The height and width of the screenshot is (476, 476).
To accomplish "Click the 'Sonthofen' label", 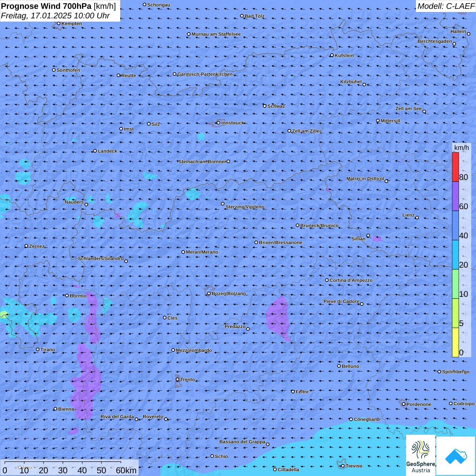I will [x=68, y=70].
